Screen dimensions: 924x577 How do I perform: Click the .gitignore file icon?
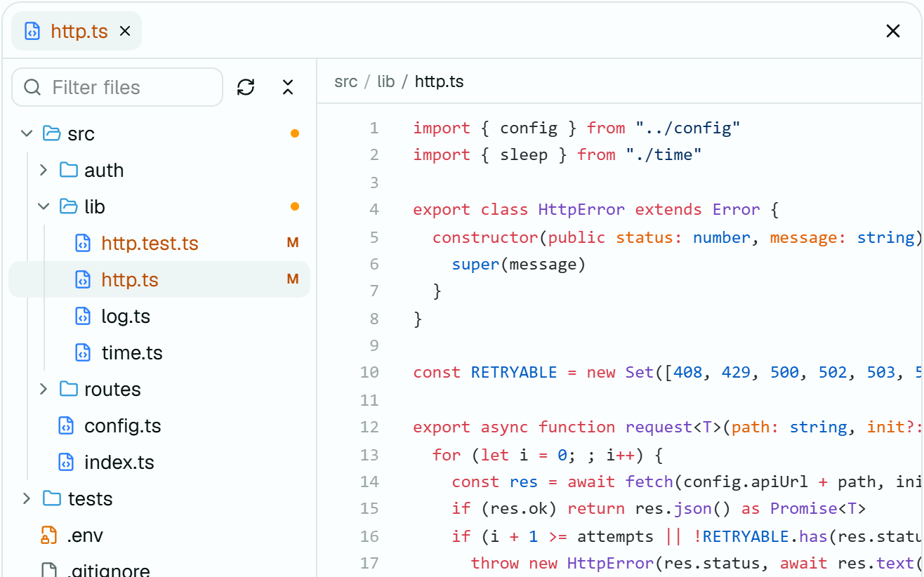(48, 570)
